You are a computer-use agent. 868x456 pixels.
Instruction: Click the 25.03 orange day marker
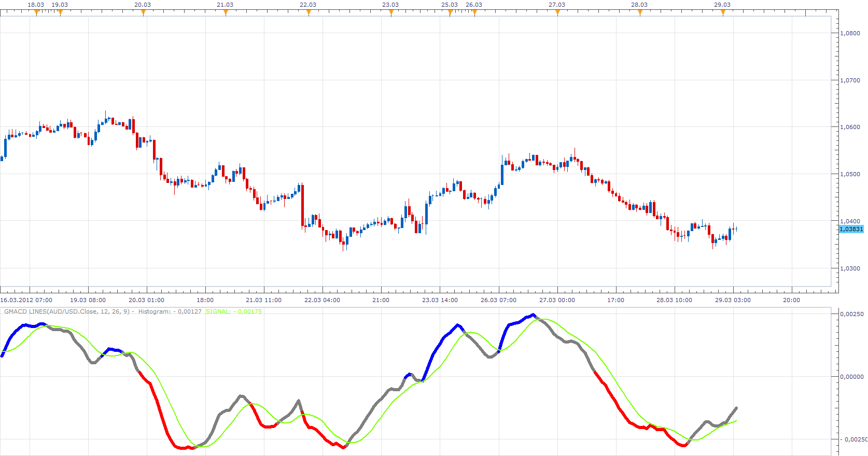[450, 13]
